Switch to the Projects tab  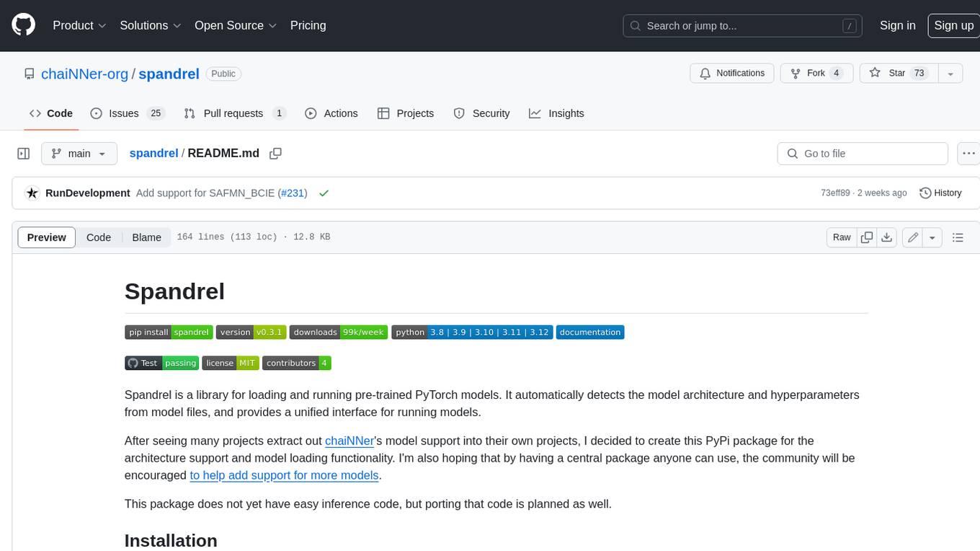pyautogui.click(x=406, y=113)
